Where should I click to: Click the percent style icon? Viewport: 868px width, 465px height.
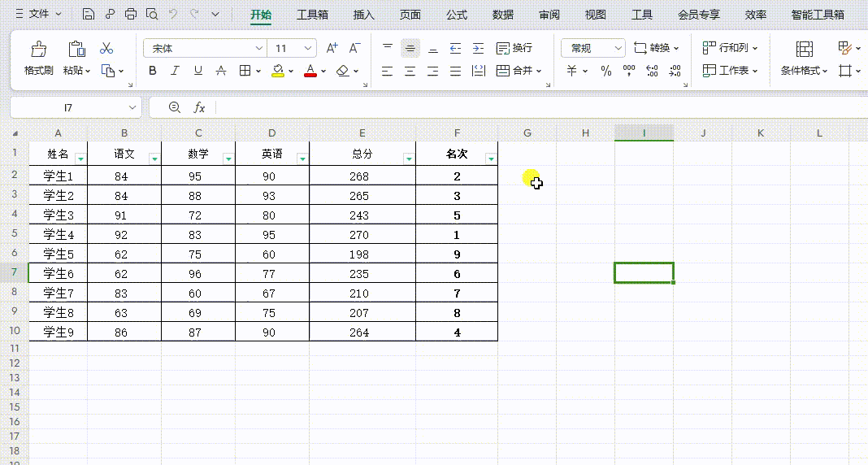point(605,72)
